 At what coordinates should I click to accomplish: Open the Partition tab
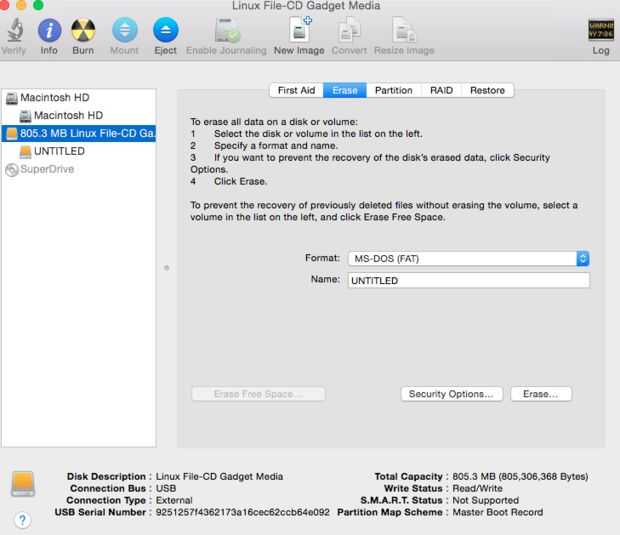393,90
